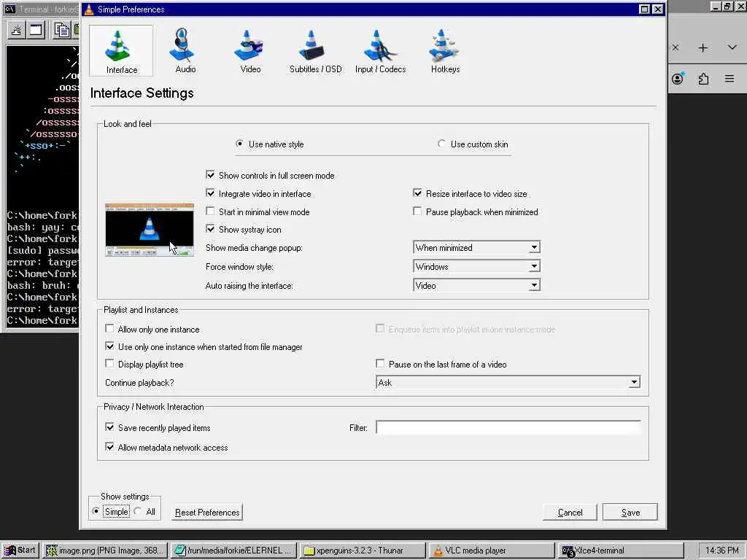Viewport: 747px width, 560px height.
Task: Switch to Xfce4-terminal taskbar item
Action: pyautogui.click(x=620, y=551)
